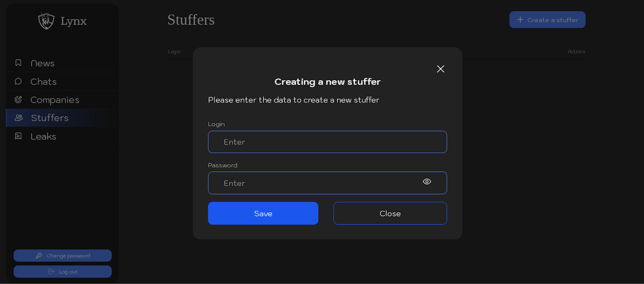
Task: Select the News bookmark icon in sidebar
Action: [18, 63]
